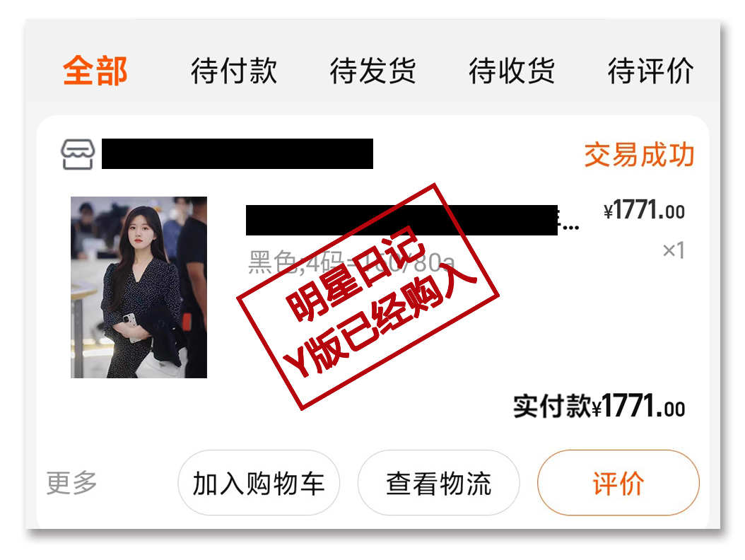Click the ×1 quantity label
This screenshot has height=560, width=745.
point(674,250)
